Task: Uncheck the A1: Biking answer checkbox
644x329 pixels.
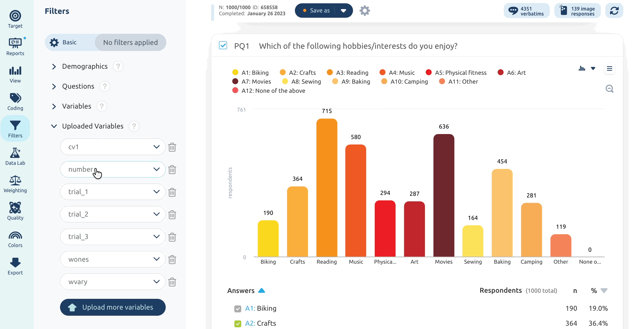Action: click(x=238, y=309)
